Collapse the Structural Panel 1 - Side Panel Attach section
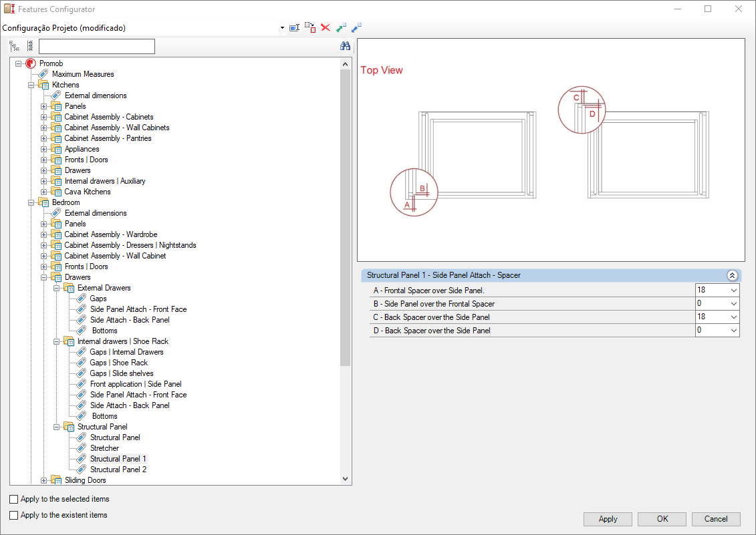The height and width of the screenshot is (535, 756). pos(732,276)
